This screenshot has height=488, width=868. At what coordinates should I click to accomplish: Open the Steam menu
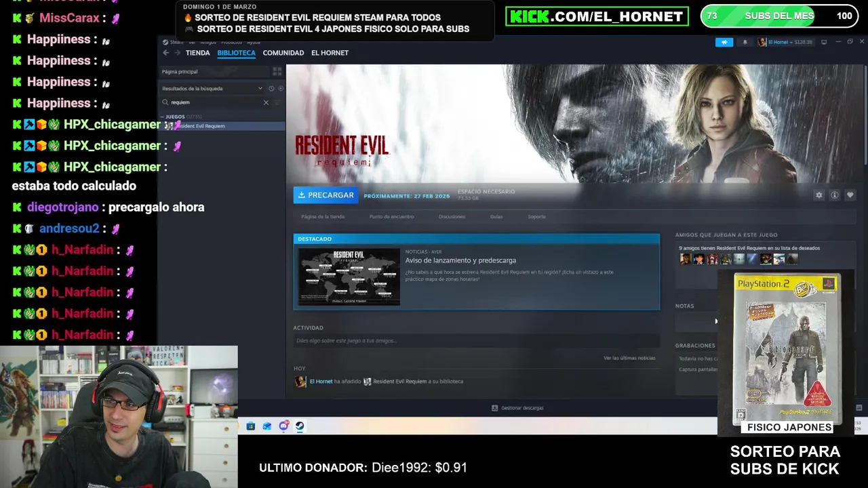coord(177,42)
